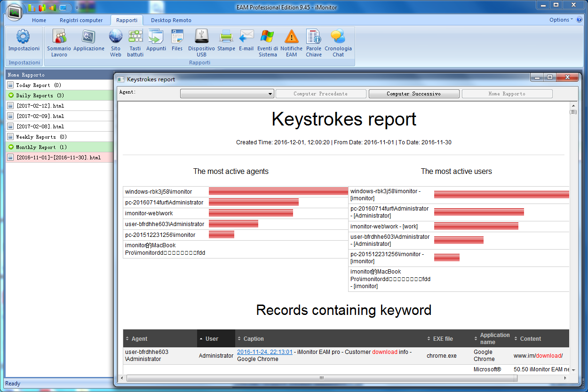Screen dimensions: 588x392
Task: Switch to Registri computer tab
Action: [81, 20]
